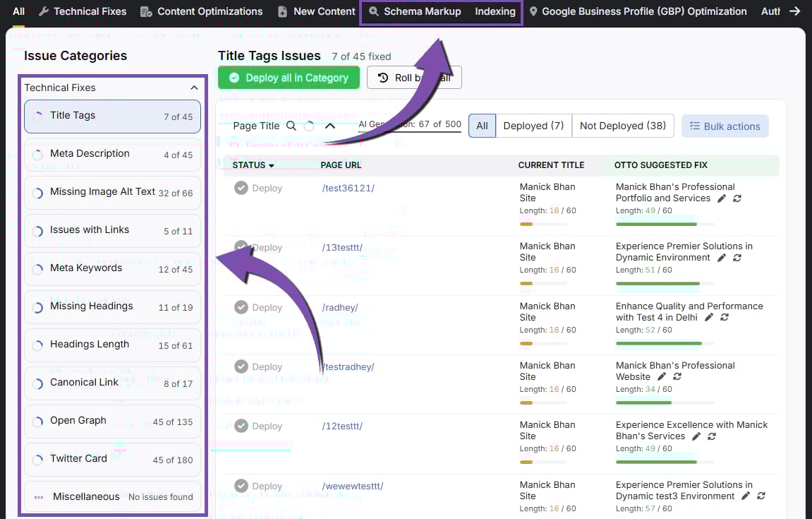Toggle Deploy for the /wewewtesttt/ page
Viewport: 812px width, 519px height.
[241, 485]
